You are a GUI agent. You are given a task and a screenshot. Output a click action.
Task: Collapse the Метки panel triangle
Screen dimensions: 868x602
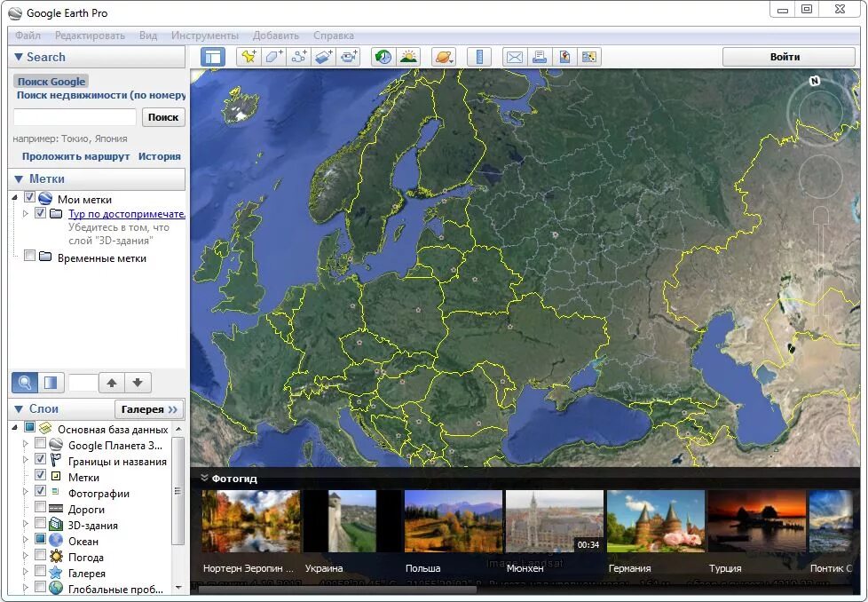click(x=19, y=178)
